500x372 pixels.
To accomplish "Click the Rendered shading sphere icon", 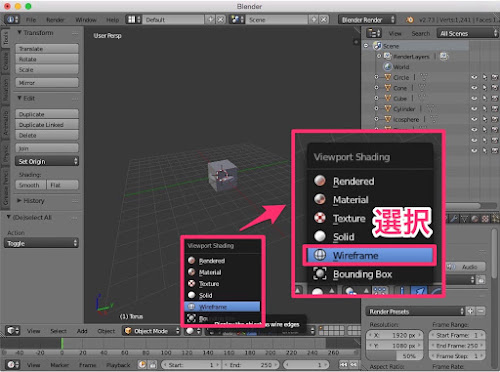I will point(192,260).
